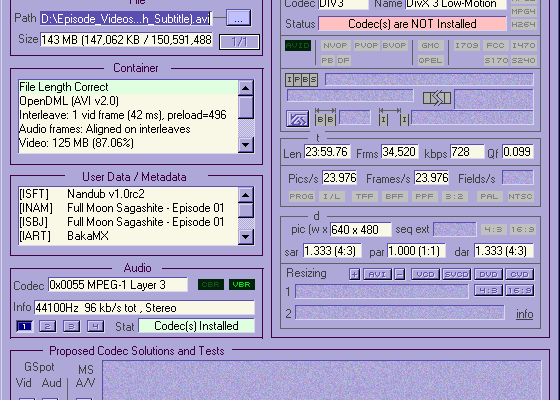Click the resizing plus button

coord(354,274)
